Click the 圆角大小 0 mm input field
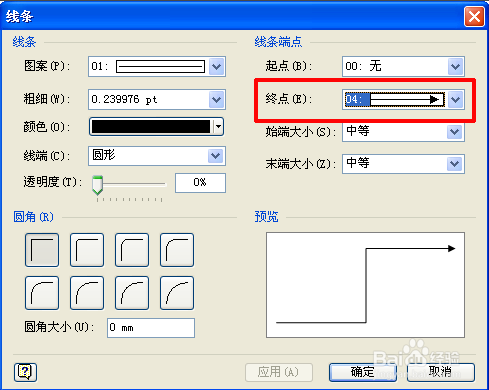489x390 pixels. click(x=151, y=328)
